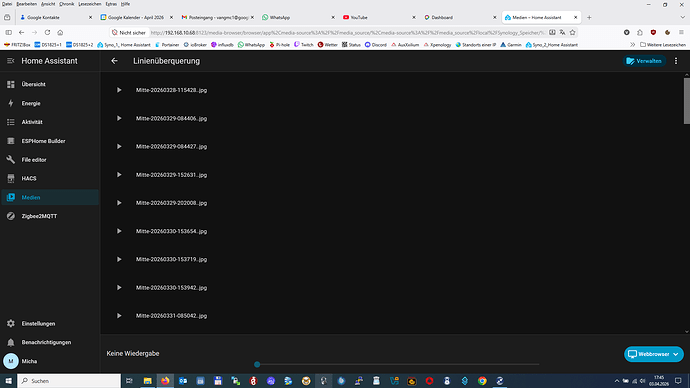This screenshot has width=690, height=388.
Task: Show hidden system tray icons
Action: click(x=617, y=381)
